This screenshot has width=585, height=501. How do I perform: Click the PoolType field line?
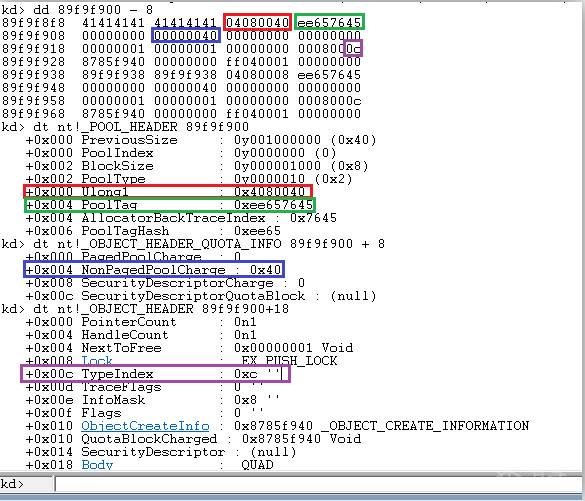click(x=189, y=179)
